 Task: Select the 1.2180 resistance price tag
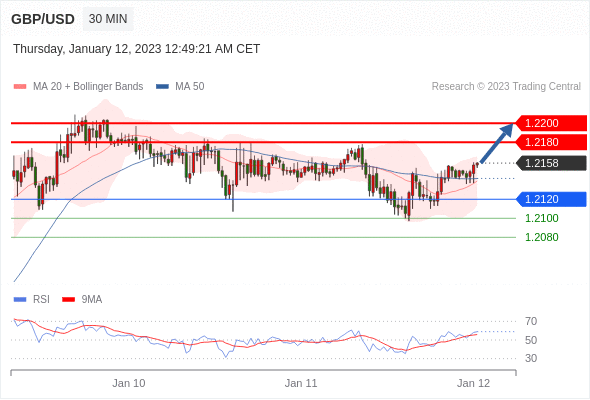point(551,142)
